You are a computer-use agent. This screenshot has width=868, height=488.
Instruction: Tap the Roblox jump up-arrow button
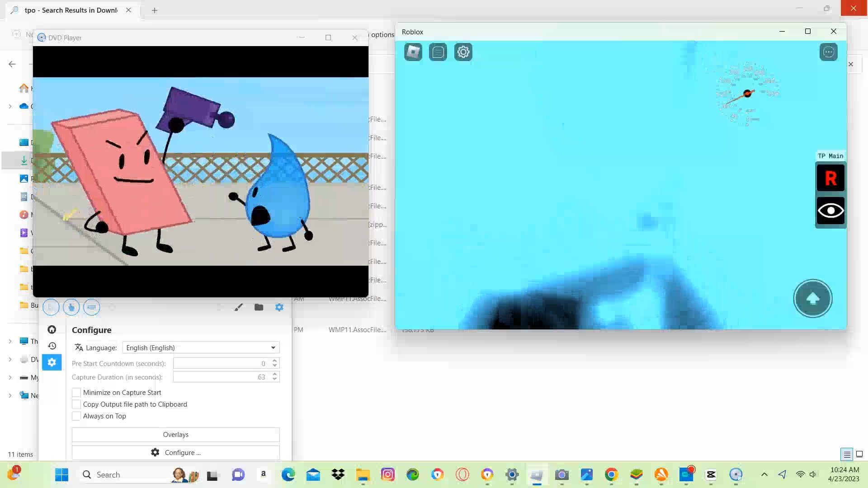click(x=812, y=298)
